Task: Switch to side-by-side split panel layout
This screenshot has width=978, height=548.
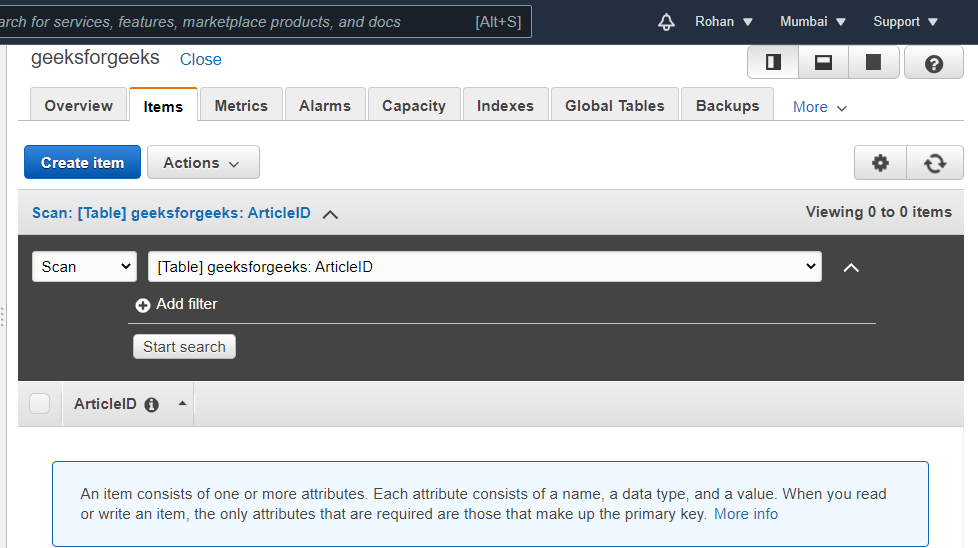Action: pos(773,63)
